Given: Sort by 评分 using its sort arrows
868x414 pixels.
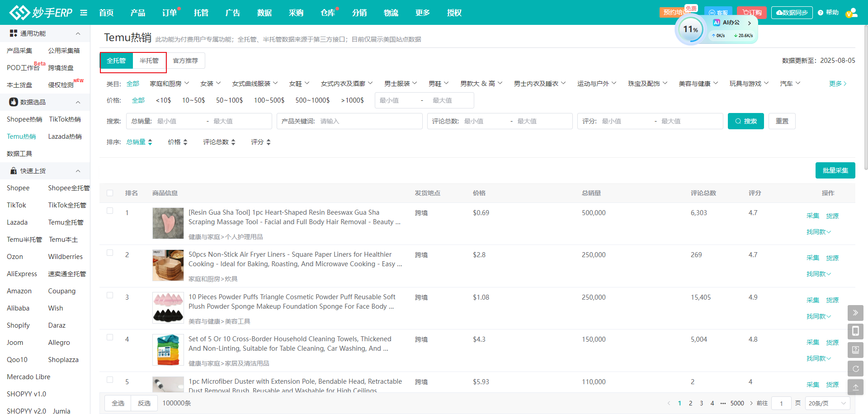Looking at the screenshot, I should (x=269, y=142).
